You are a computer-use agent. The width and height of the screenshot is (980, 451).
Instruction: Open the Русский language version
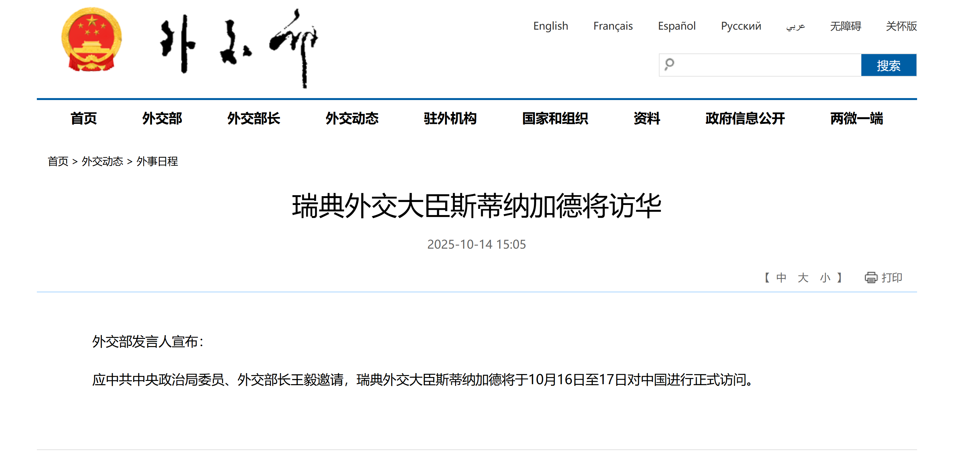741,26
